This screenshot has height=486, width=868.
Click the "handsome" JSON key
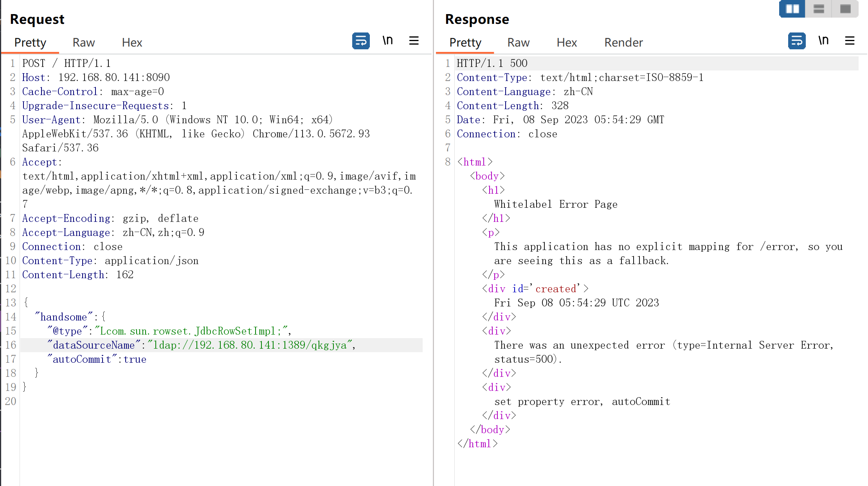(64, 317)
